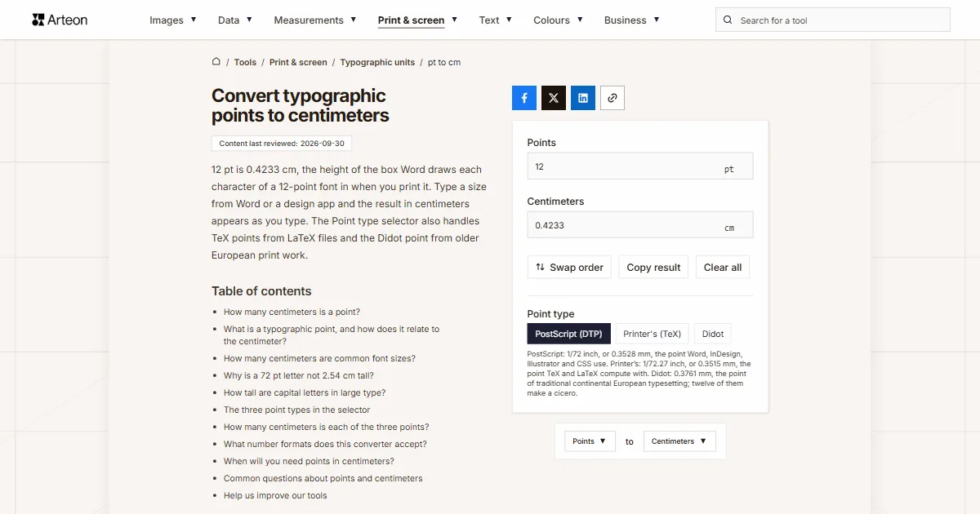The width and height of the screenshot is (980, 514).
Task: Open 'How many centimeters is a point?' link
Action: coord(292,312)
